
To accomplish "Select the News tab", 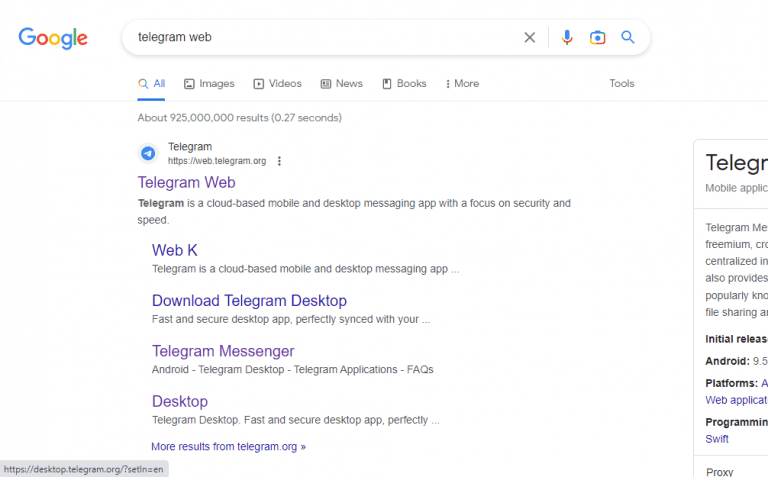I will coord(341,84).
